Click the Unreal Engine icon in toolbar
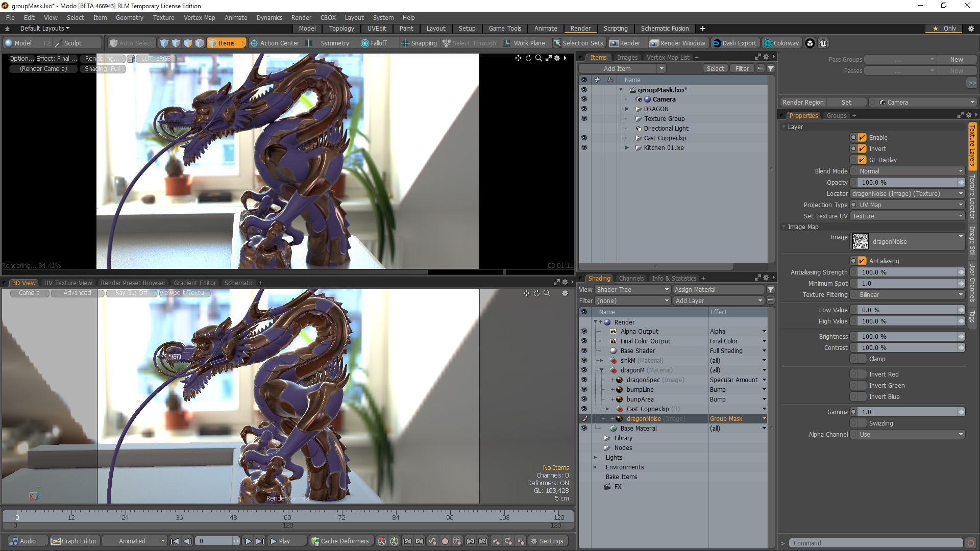This screenshot has height=551, width=980. coord(823,43)
